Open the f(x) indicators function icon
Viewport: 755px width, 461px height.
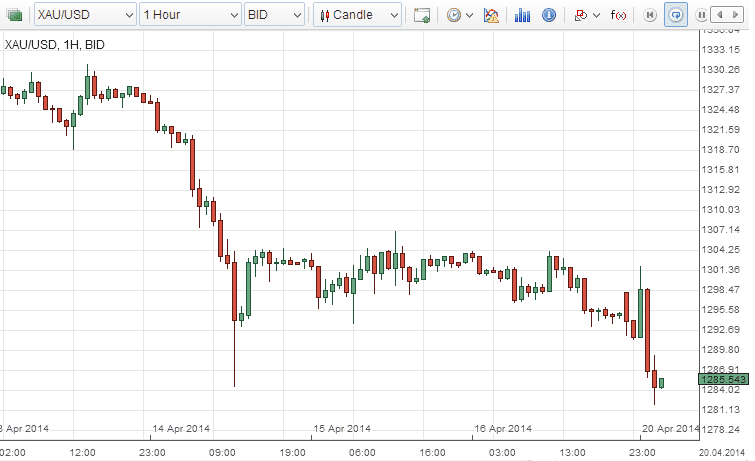click(618, 15)
